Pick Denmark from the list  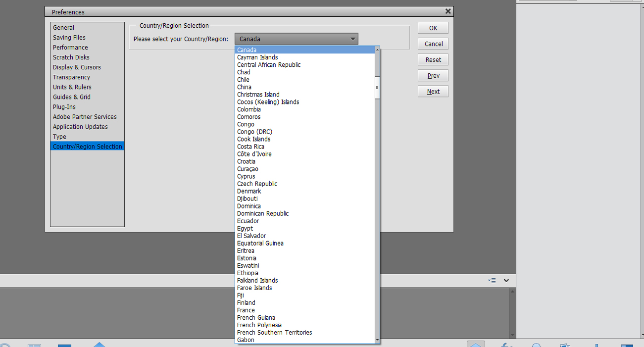tap(305, 191)
